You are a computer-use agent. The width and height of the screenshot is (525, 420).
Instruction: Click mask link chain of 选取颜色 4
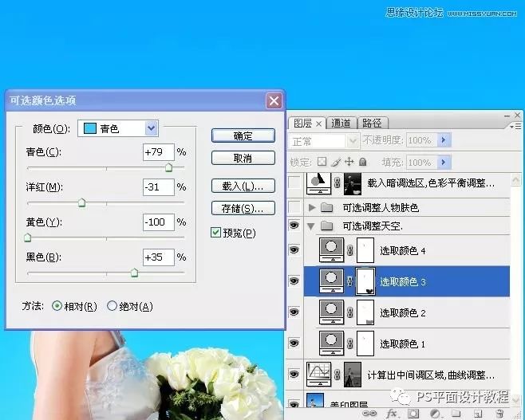(350, 250)
